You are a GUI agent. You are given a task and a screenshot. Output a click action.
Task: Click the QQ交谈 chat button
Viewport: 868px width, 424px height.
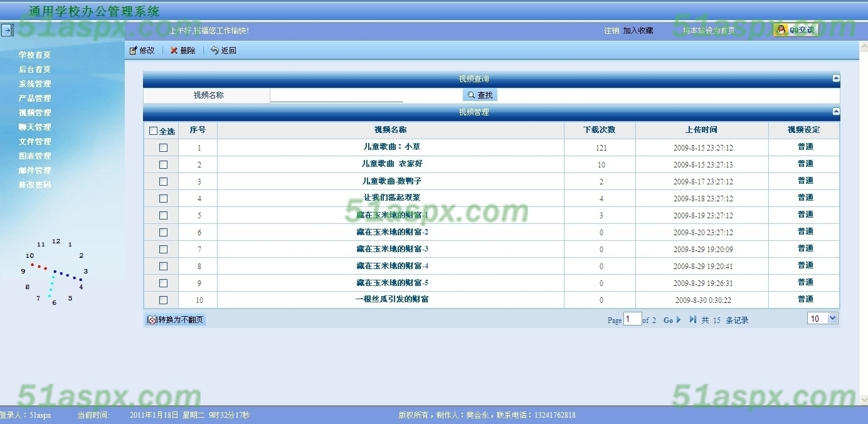click(795, 29)
